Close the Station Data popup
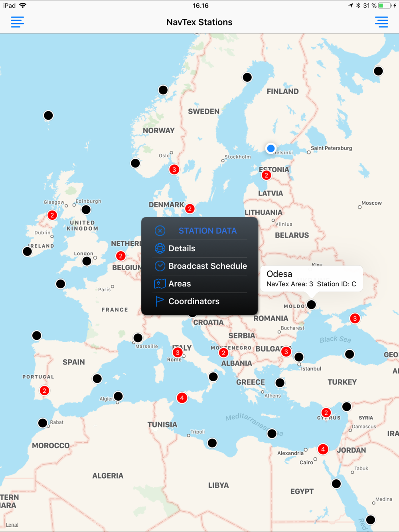 click(x=160, y=231)
